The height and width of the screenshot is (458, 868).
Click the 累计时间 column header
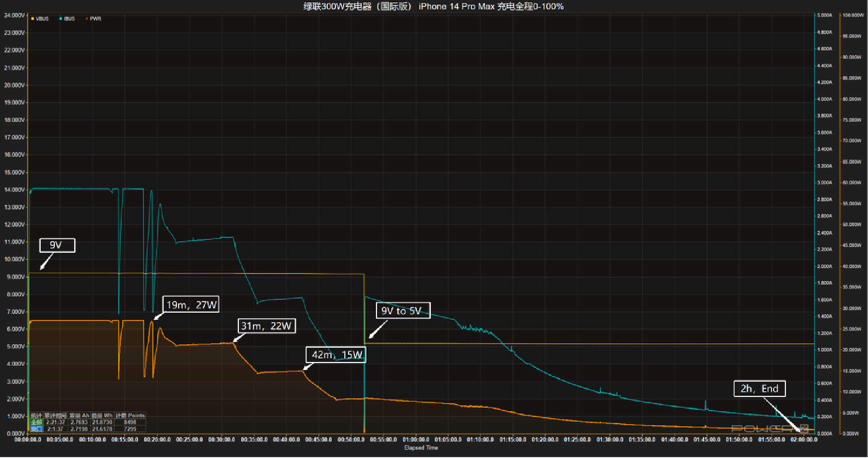[x=56, y=416]
